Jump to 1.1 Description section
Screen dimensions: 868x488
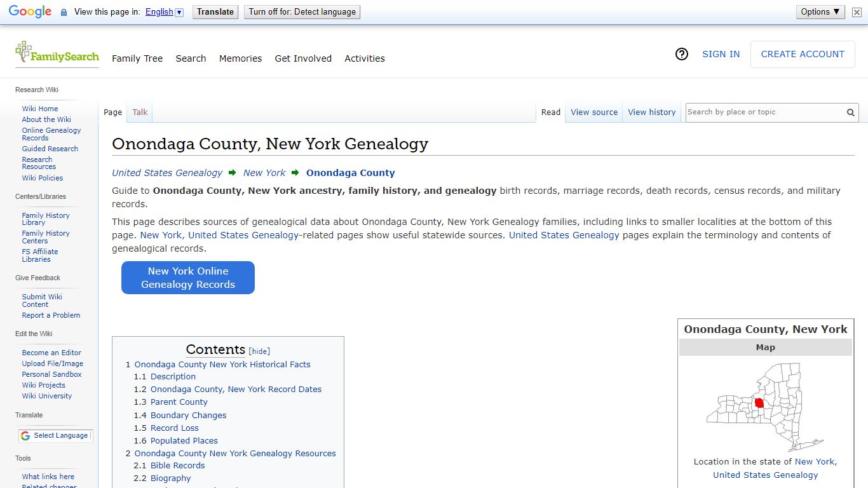(x=173, y=377)
